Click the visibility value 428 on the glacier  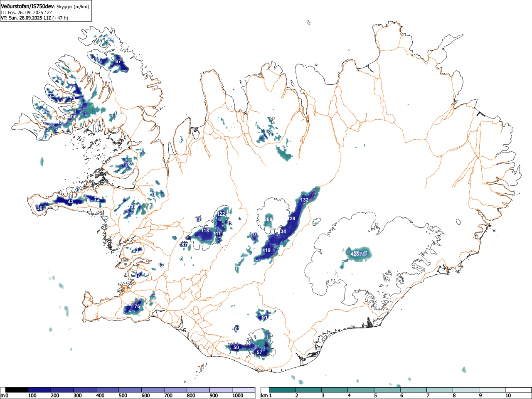355,254
